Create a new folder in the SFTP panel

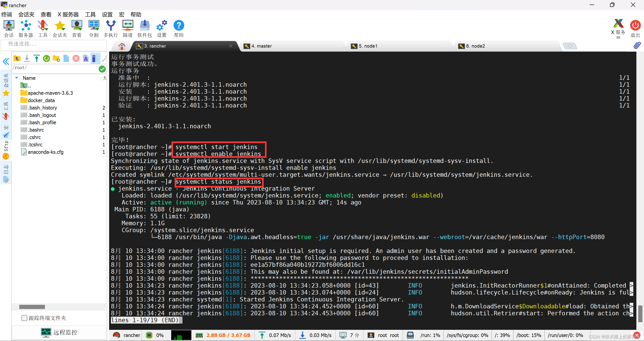[56, 58]
